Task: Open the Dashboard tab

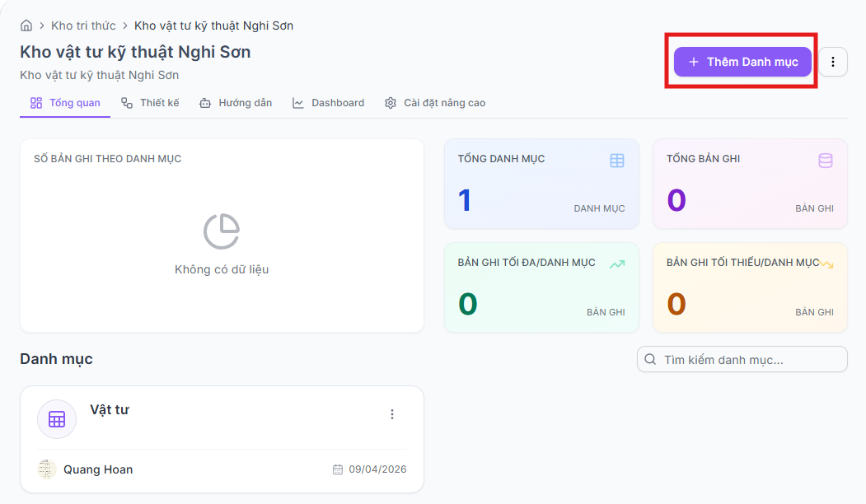Action: pos(328,103)
